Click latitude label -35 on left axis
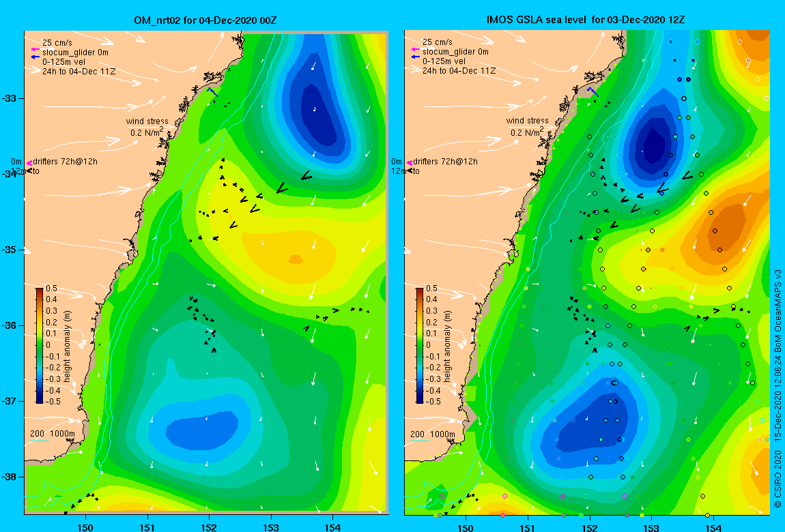The image size is (785, 532). click(x=10, y=250)
